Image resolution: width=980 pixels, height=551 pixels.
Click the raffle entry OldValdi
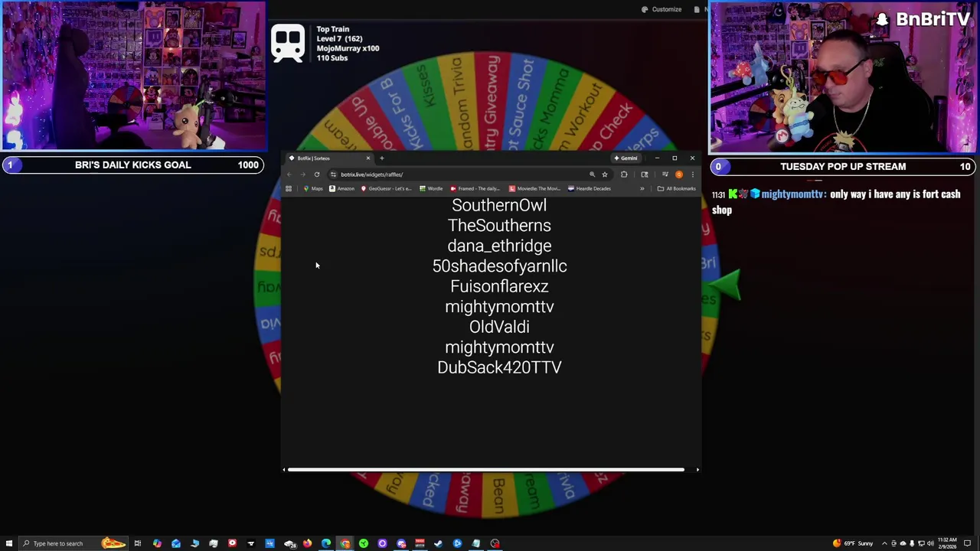coord(499,327)
